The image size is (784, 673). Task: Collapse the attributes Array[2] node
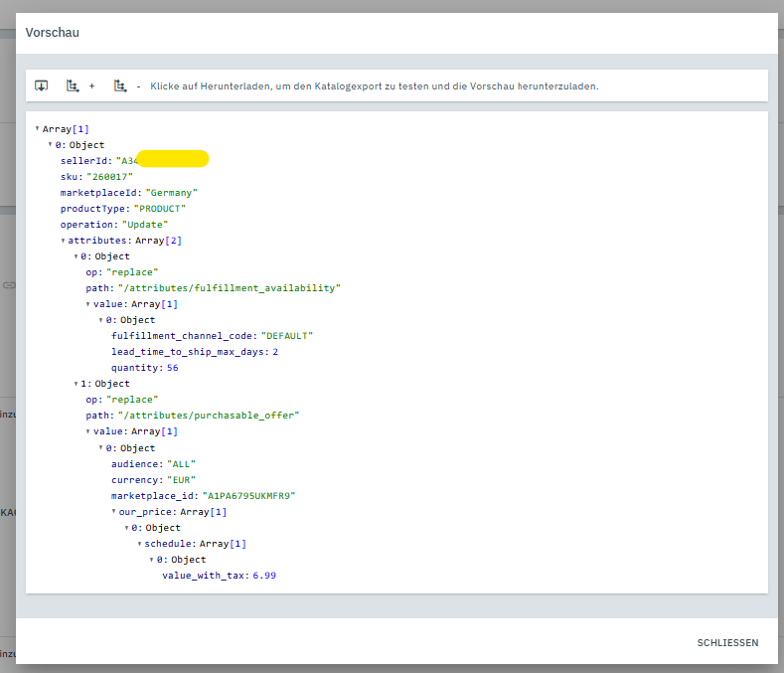click(x=63, y=240)
